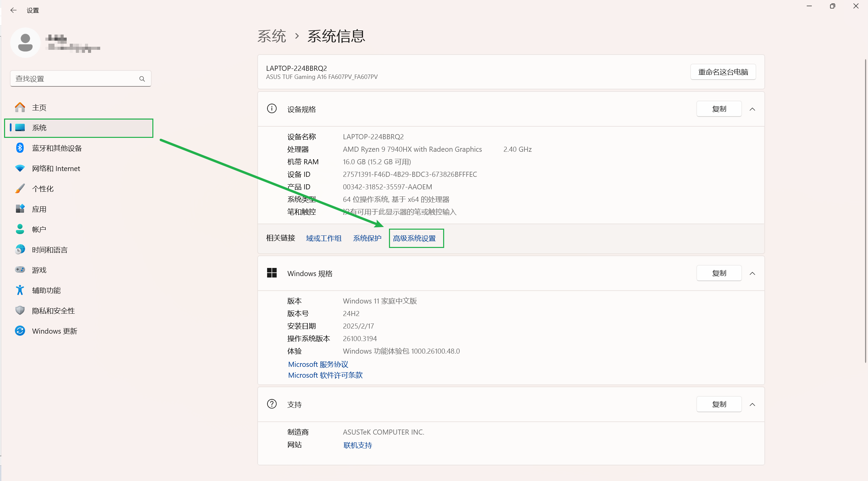Collapse the 支持 section chevron
This screenshot has width=868, height=481.
tap(752, 404)
